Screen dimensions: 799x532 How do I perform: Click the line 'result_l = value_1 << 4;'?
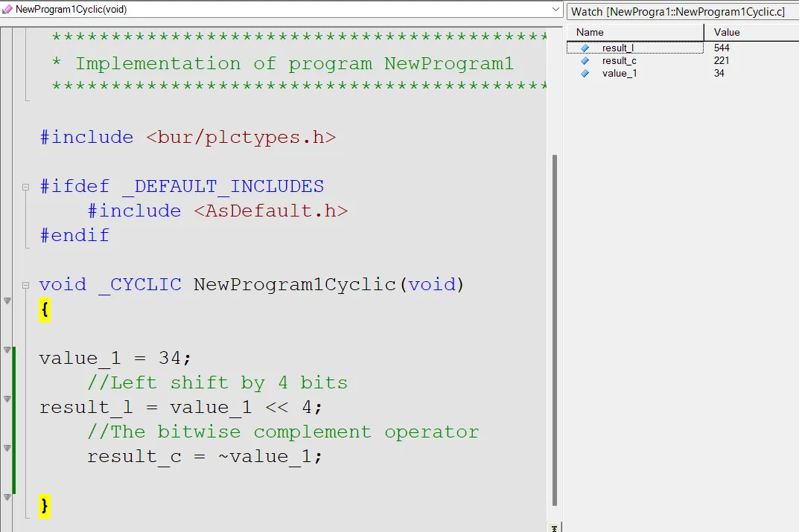coord(181,407)
